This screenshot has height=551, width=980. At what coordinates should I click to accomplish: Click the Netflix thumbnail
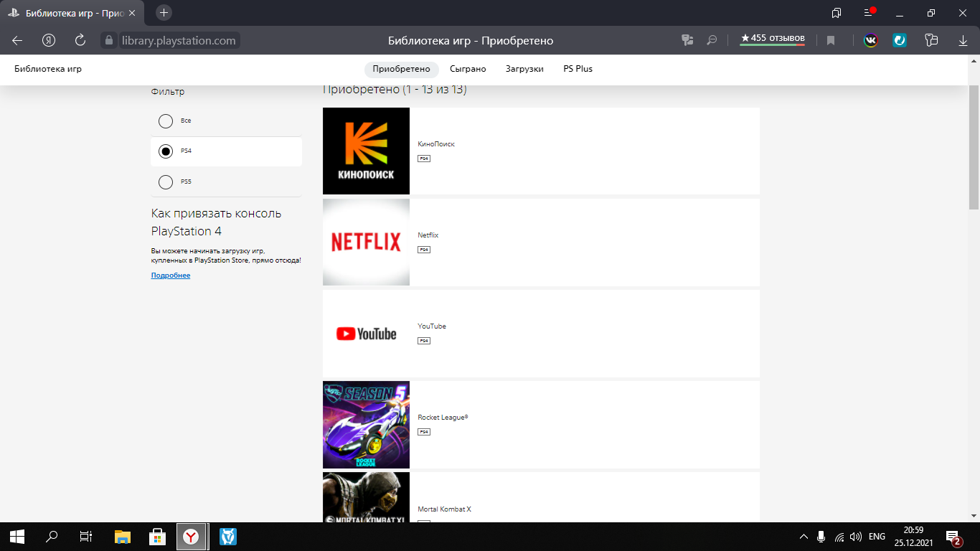(x=366, y=242)
